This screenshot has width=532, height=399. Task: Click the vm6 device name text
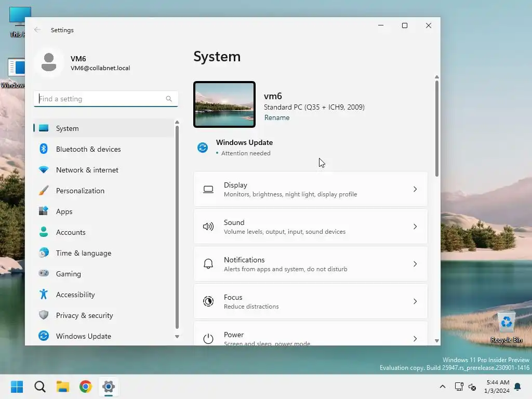pos(273,96)
